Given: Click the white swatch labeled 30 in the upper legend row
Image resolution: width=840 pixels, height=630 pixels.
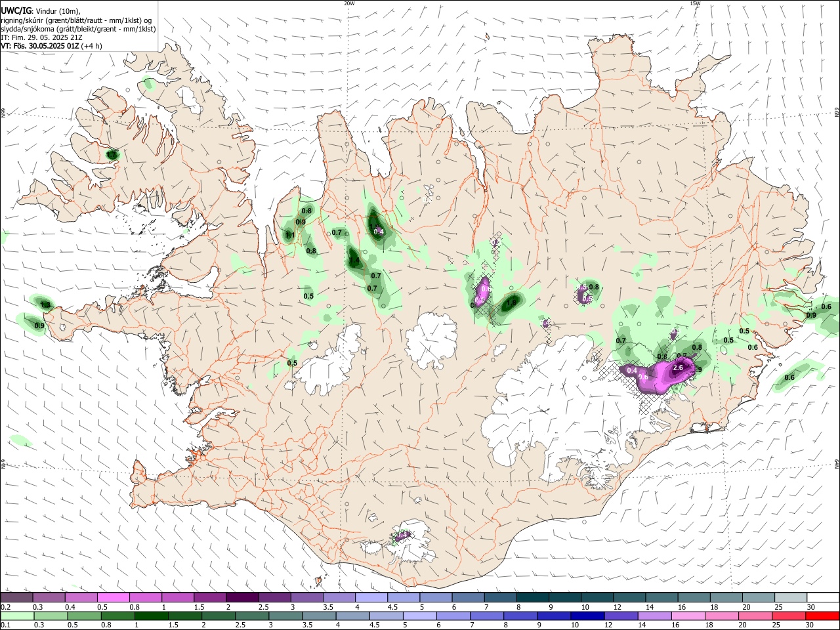Looking at the screenshot, I should 823,598.
